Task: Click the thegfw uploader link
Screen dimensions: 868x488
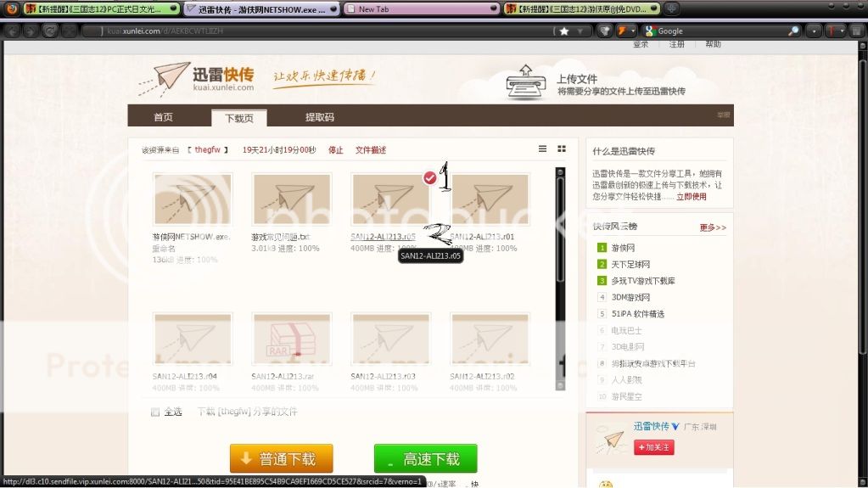Action: 208,149
